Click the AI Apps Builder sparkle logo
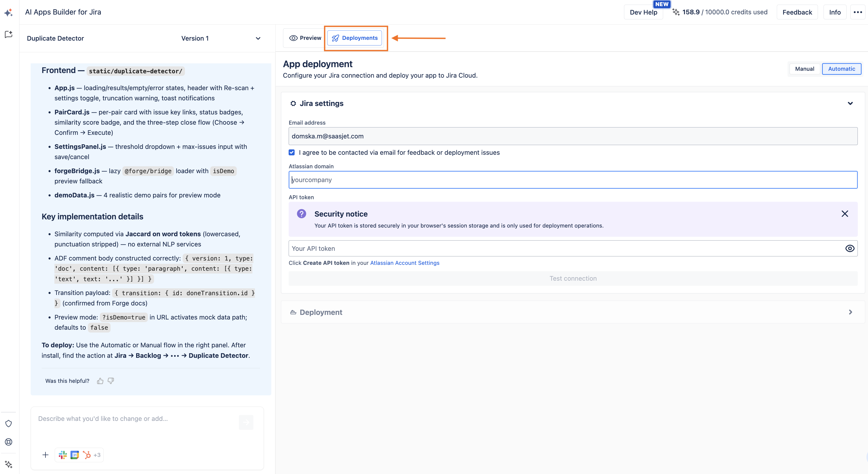Screen dimensions: 868x474 click(8, 13)
